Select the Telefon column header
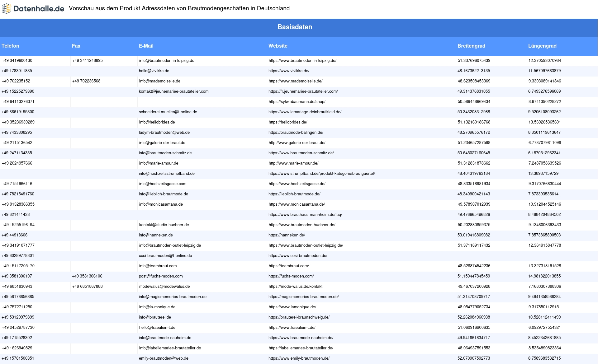 (x=10, y=46)
